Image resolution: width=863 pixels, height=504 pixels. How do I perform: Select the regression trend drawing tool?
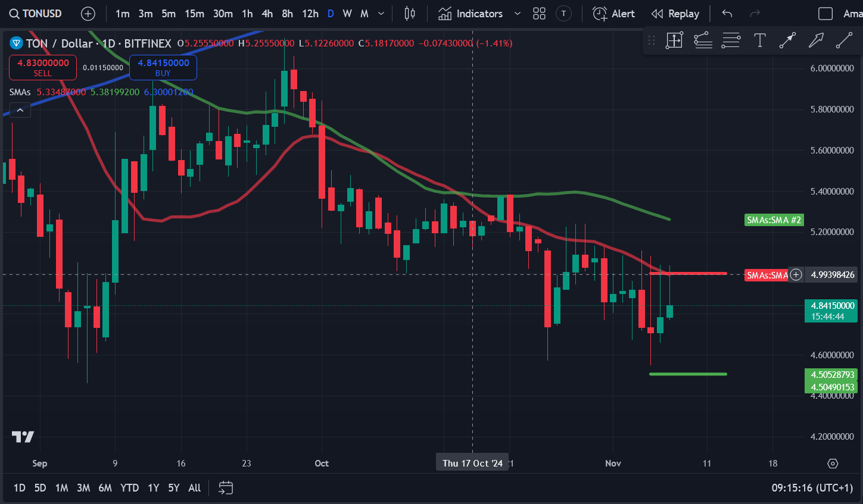point(703,40)
